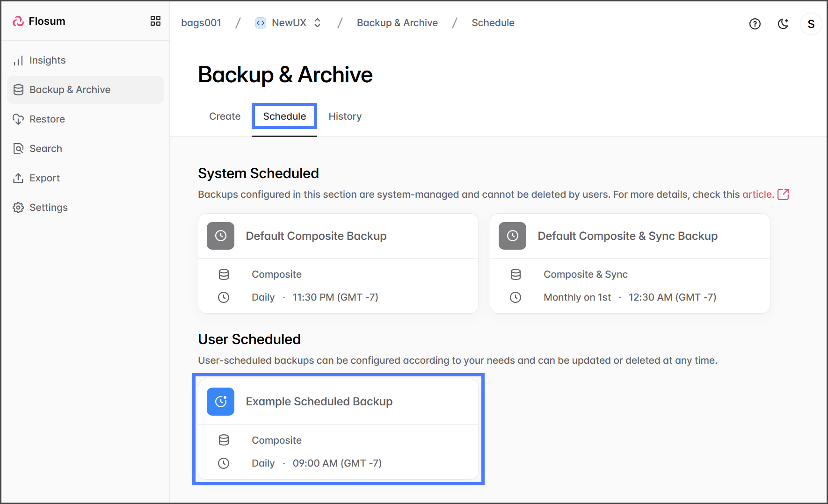Click the Default Composite Backup clock icon

pos(220,236)
